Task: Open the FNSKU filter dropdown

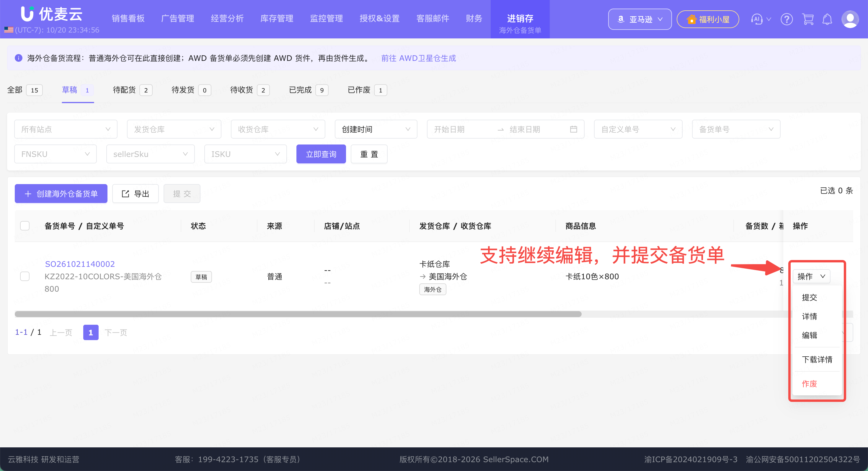Action: pos(56,154)
